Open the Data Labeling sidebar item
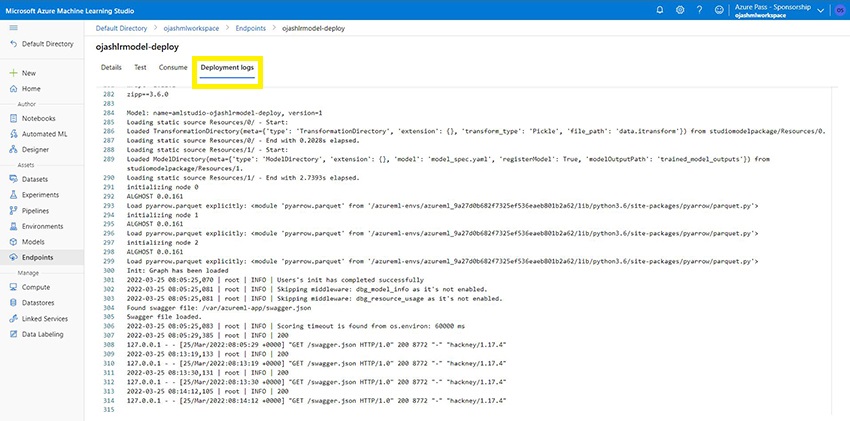 [x=42, y=334]
